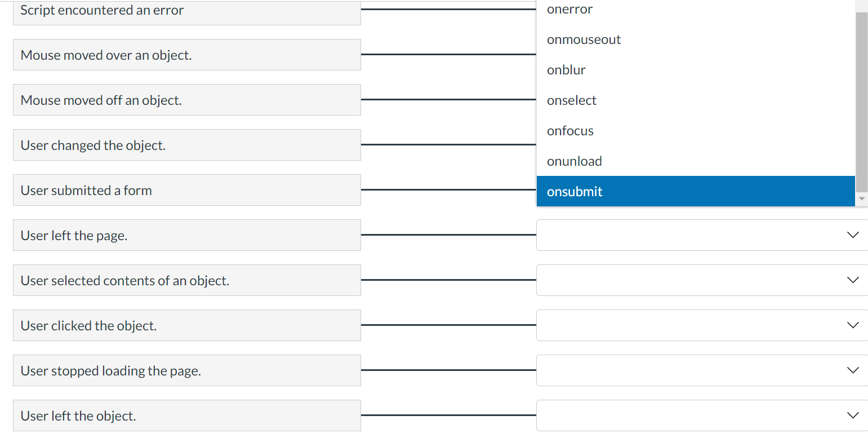Viewport: 868px width, 442px height.
Task: Select onselect from the event handler list
Action: coord(571,100)
